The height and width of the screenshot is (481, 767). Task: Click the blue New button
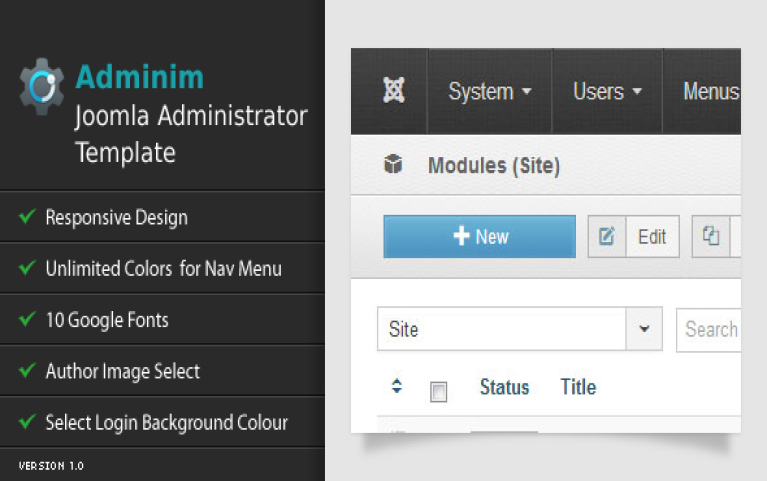pos(479,236)
